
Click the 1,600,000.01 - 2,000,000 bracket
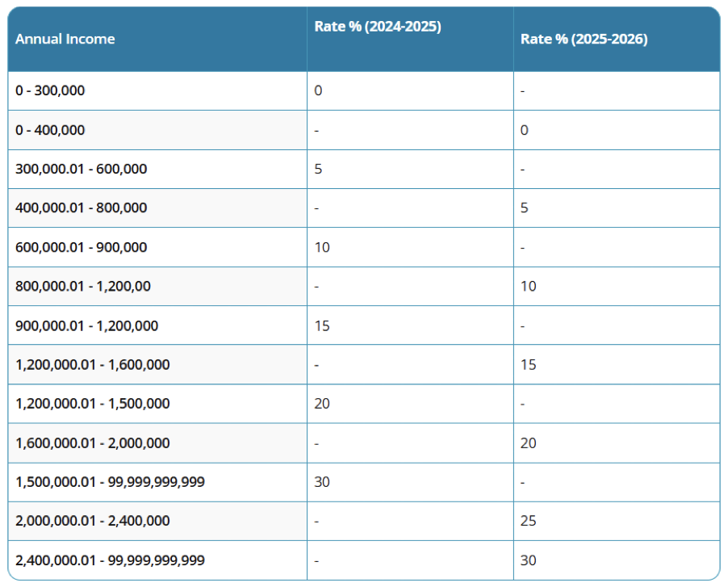point(92,442)
